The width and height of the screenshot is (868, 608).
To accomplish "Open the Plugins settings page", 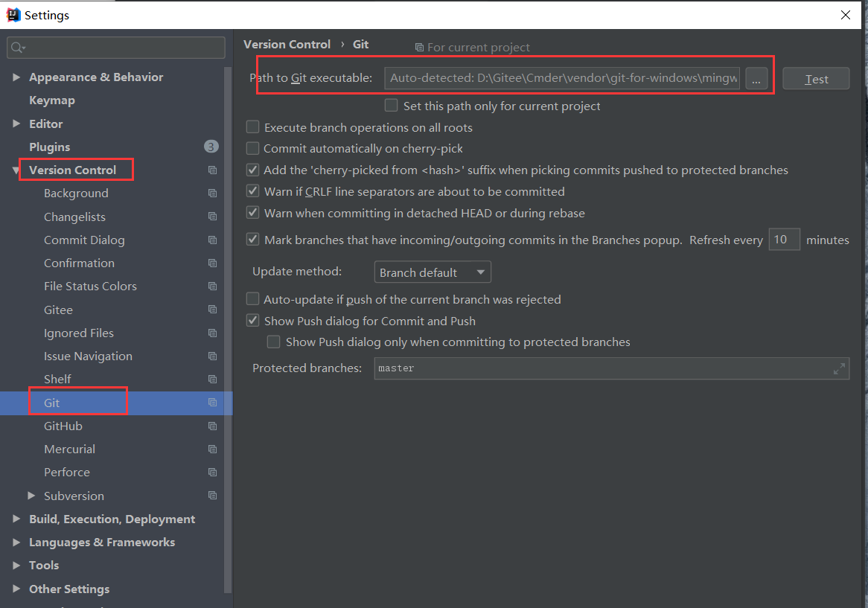I will [50, 147].
